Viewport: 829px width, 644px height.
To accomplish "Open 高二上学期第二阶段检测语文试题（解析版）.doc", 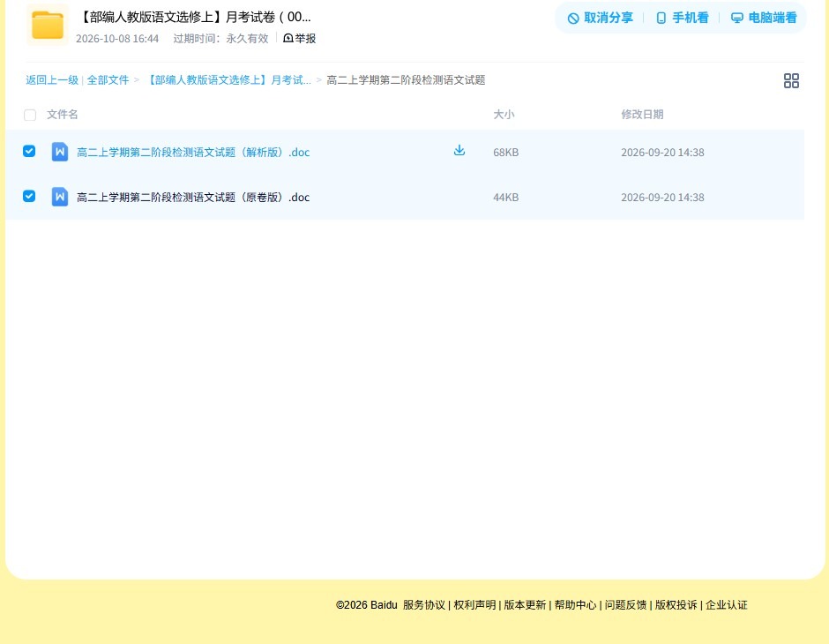I will (193, 153).
